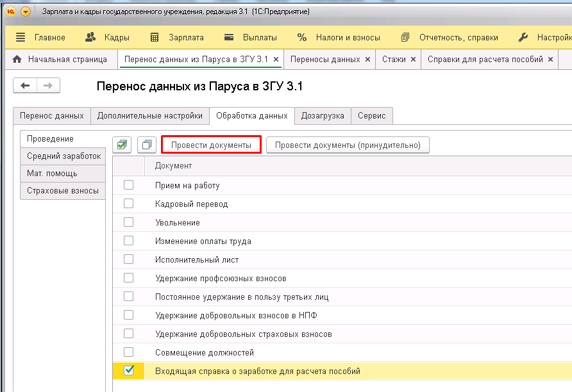Switch to the Дозагрузка tab
Viewport: 572px width, 392px height.
[323, 116]
